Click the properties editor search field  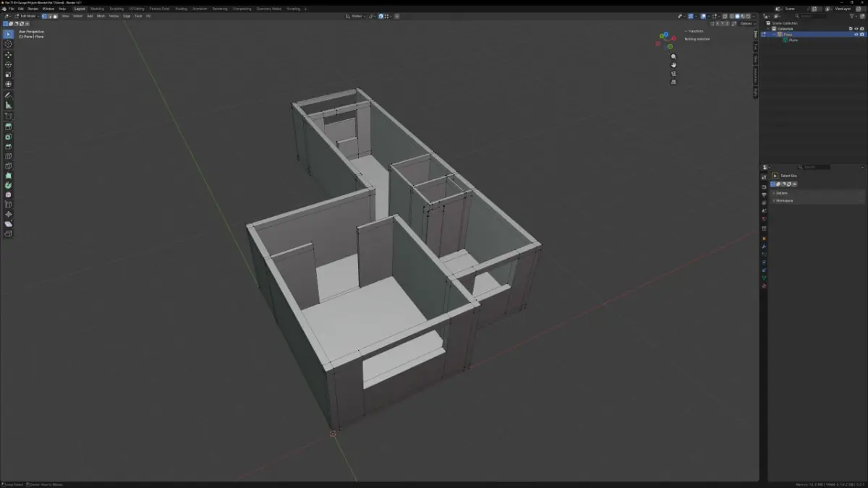tap(814, 167)
